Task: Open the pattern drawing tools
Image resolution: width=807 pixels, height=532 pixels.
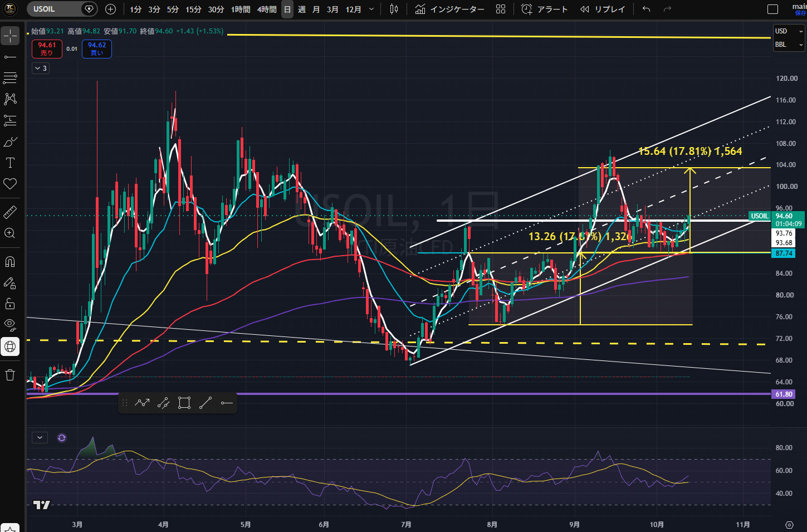Action: 10,99
